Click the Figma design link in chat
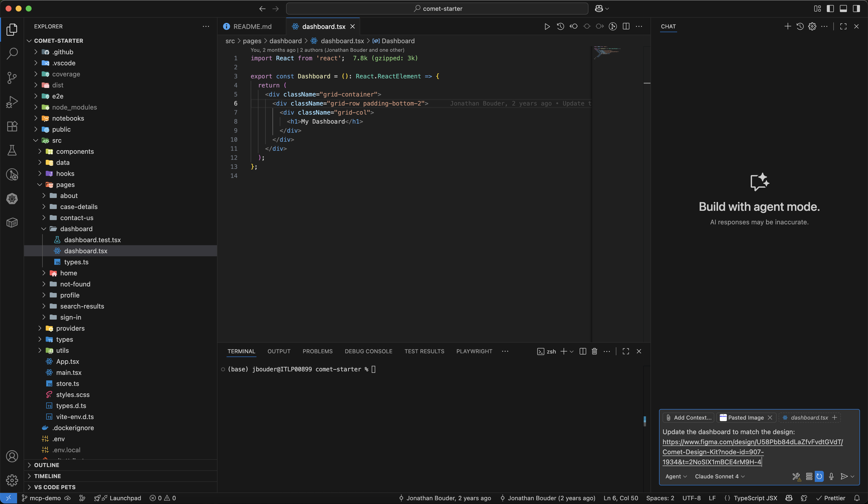868x504 pixels. point(752,442)
